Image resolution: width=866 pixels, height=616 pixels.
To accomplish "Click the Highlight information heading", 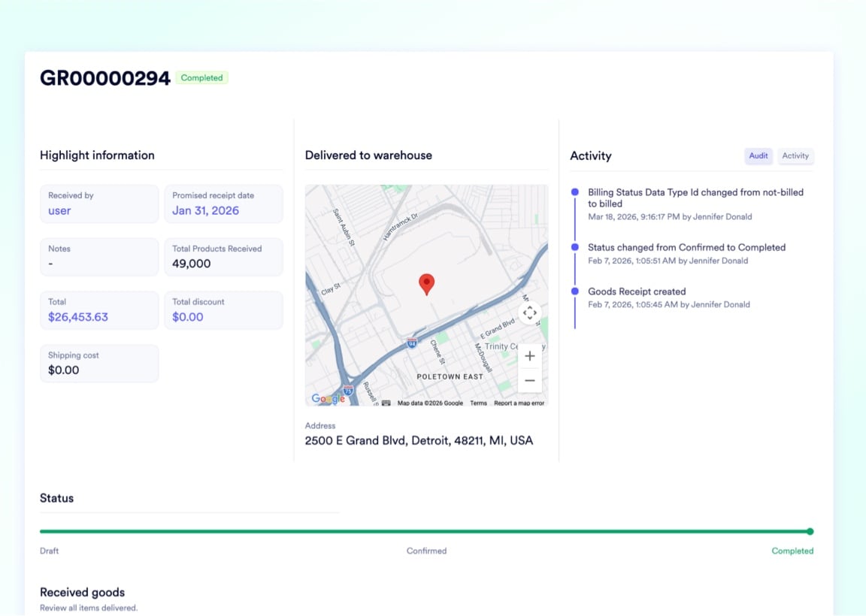I will 97,155.
